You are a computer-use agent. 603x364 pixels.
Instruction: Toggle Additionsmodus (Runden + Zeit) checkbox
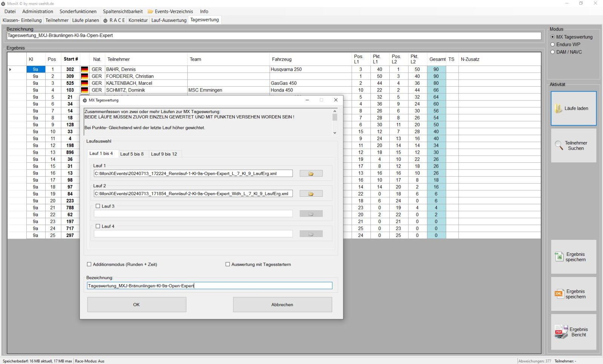click(89, 265)
